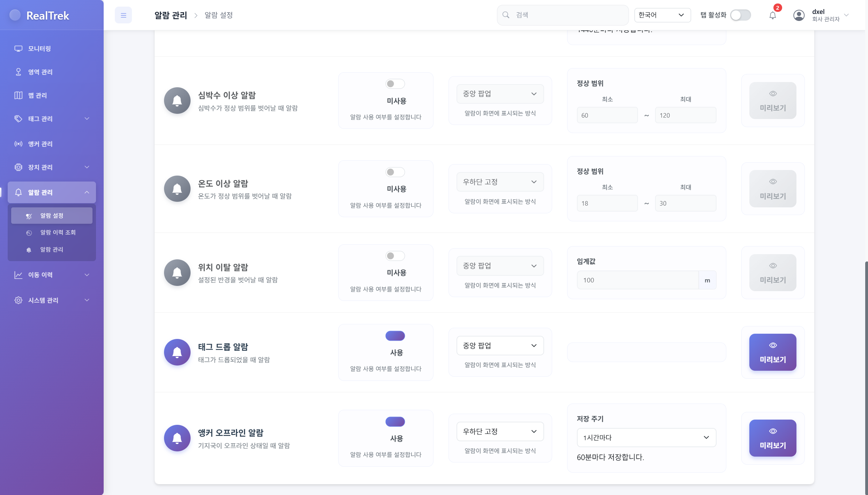Click the page vertical scrollbar
Screen dimensions: 868x495
(x=866, y=377)
